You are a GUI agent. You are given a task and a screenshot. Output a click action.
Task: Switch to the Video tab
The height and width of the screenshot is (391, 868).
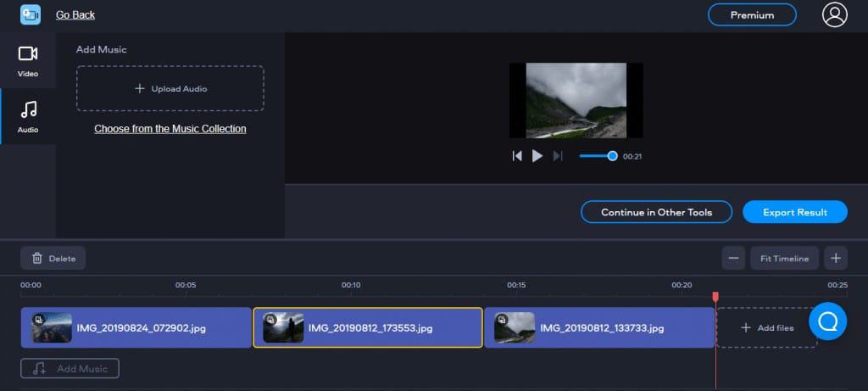(x=28, y=60)
